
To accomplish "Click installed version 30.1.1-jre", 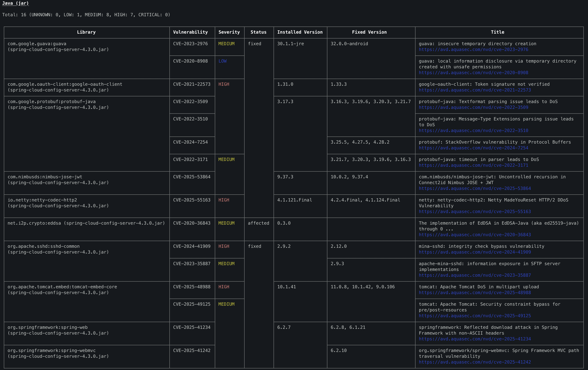I will (x=291, y=44).
